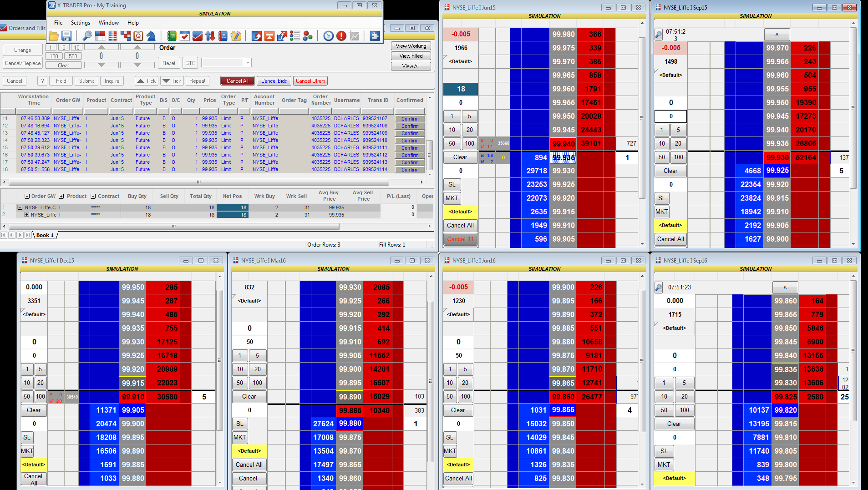This screenshot has height=490, width=868.
Task: Open the Settings menu
Action: click(80, 23)
